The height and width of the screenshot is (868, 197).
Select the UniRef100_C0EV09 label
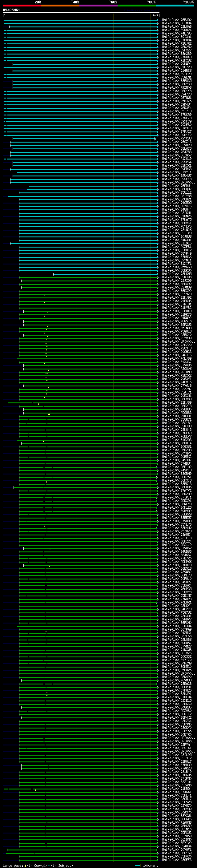[177, 399]
